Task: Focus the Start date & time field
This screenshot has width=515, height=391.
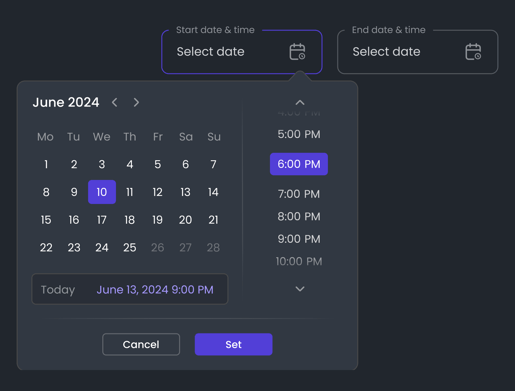Action: tap(242, 52)
